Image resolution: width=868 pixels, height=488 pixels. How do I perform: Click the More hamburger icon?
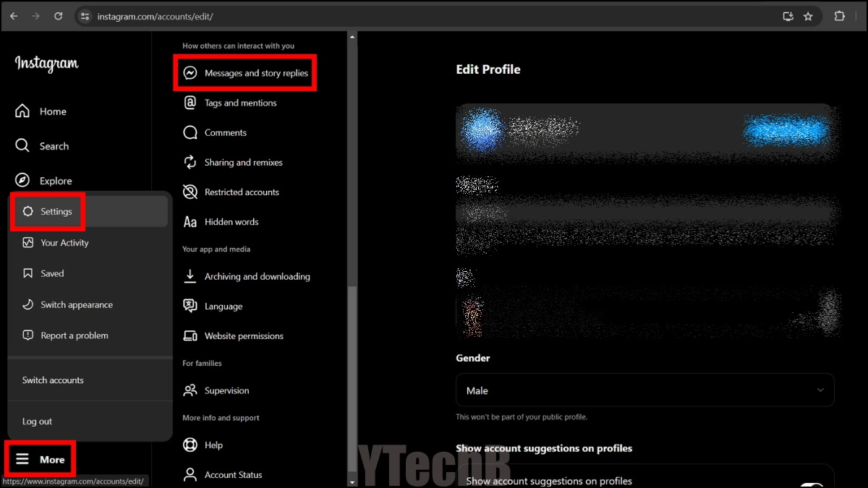(23, 459)
